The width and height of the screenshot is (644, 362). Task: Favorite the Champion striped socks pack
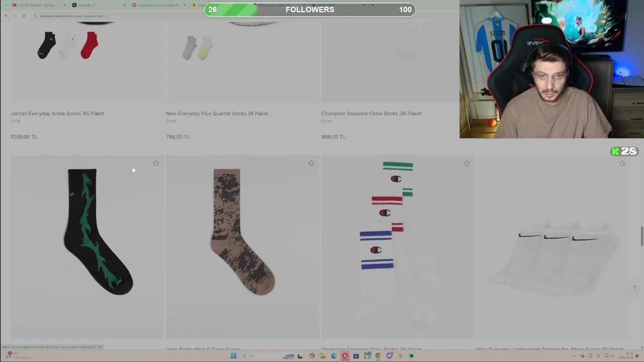[467, 163]
